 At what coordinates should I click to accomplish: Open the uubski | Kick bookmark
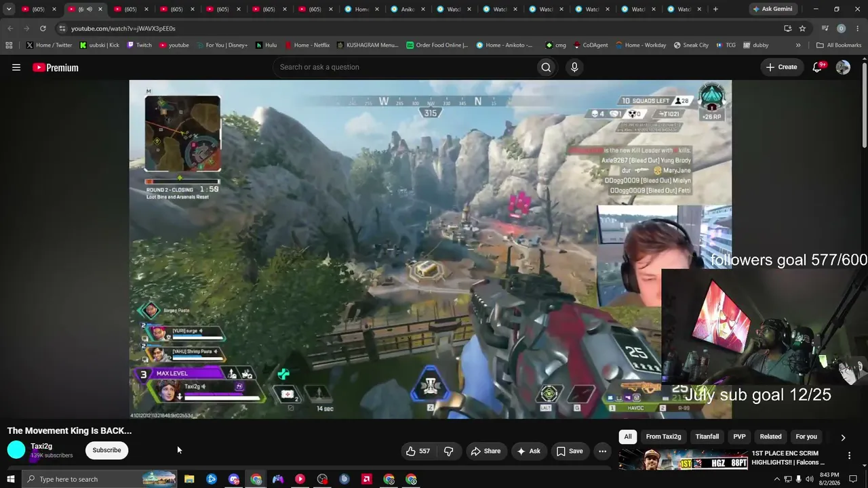point(99,45)
